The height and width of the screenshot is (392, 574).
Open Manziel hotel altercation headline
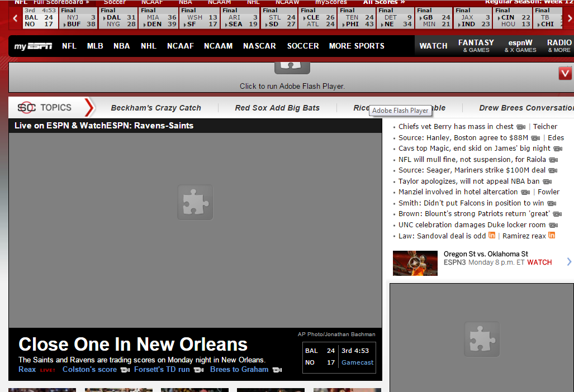click(458, 192)
